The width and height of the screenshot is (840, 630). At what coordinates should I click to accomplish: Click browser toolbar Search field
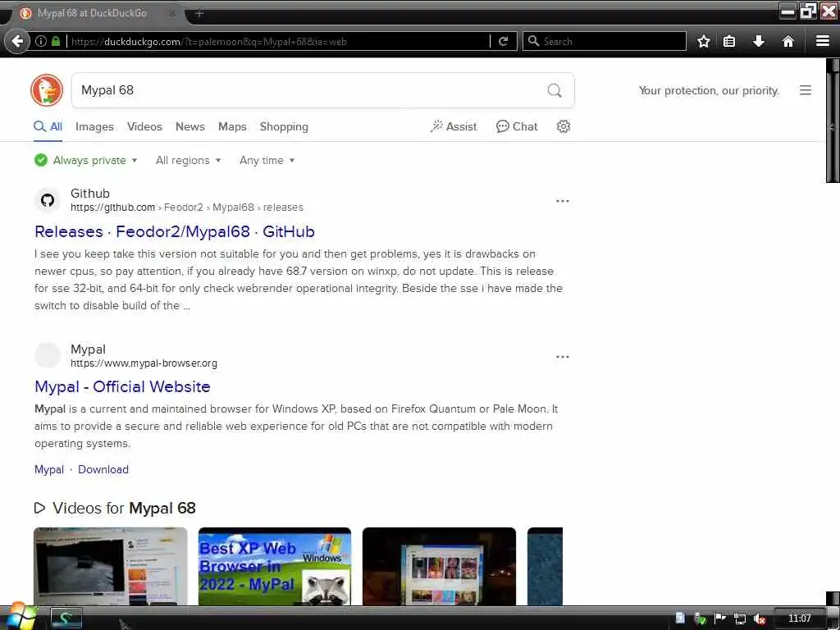point(605,41)
